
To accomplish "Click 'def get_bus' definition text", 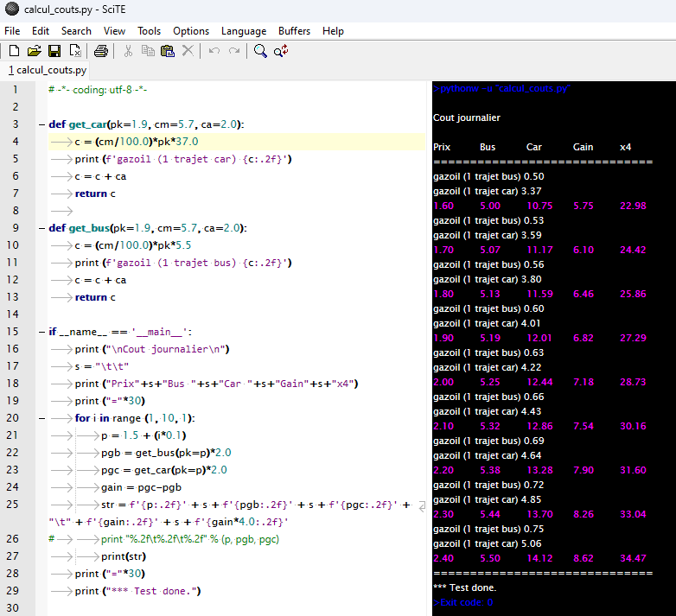I will pos(80,228).
